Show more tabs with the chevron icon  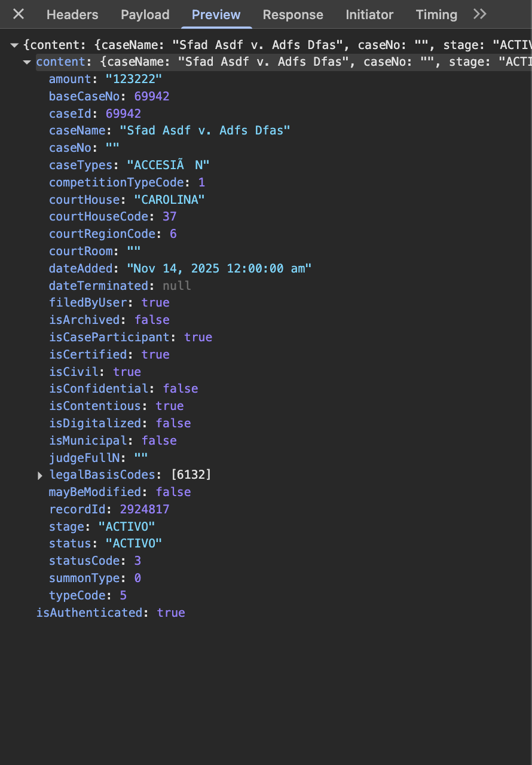pyautogui.click(x=479, y=14)
